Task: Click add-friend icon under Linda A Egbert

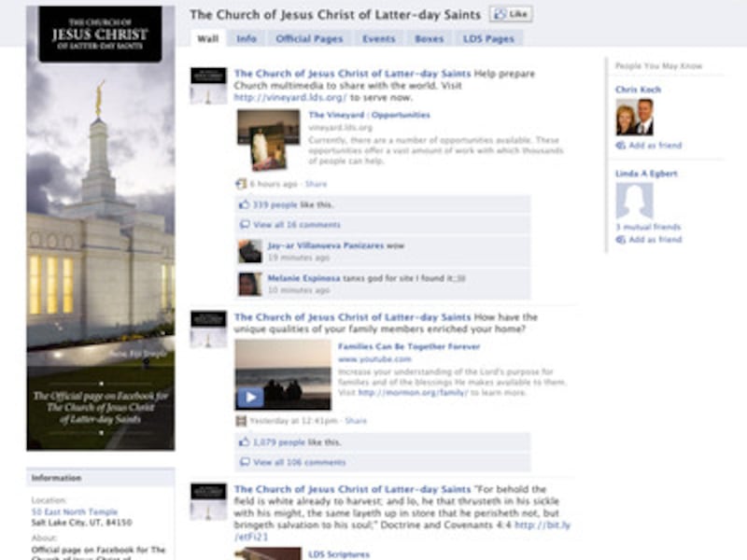Action: pyautogui.click(x=620, y=240)
